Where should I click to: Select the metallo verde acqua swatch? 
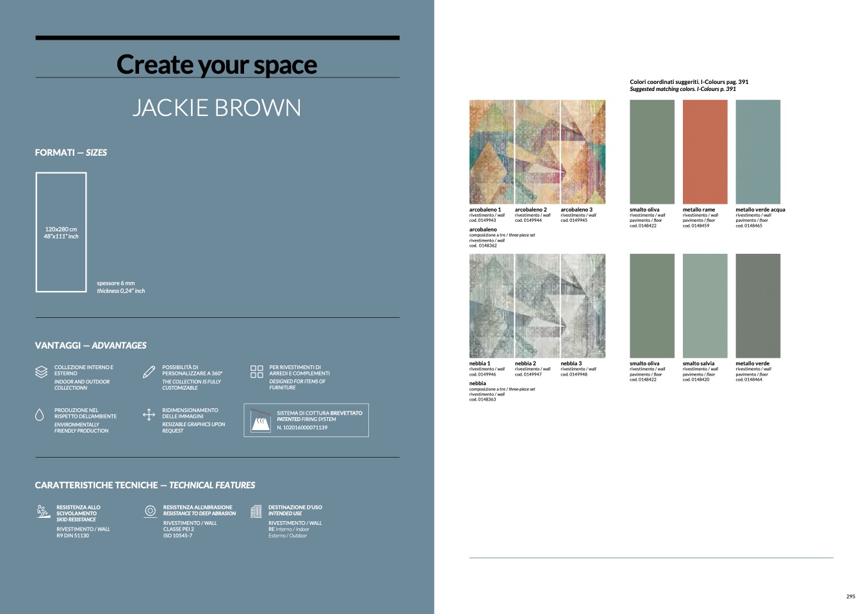758,152
